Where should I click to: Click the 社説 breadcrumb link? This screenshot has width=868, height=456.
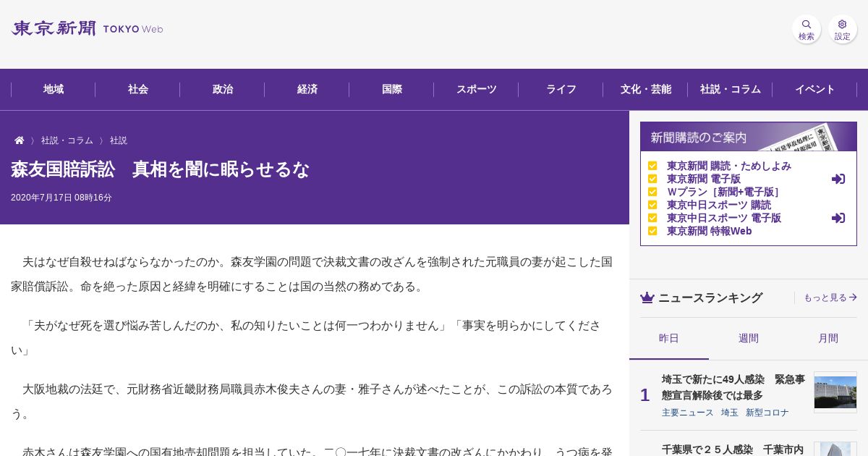click(119, 140)
